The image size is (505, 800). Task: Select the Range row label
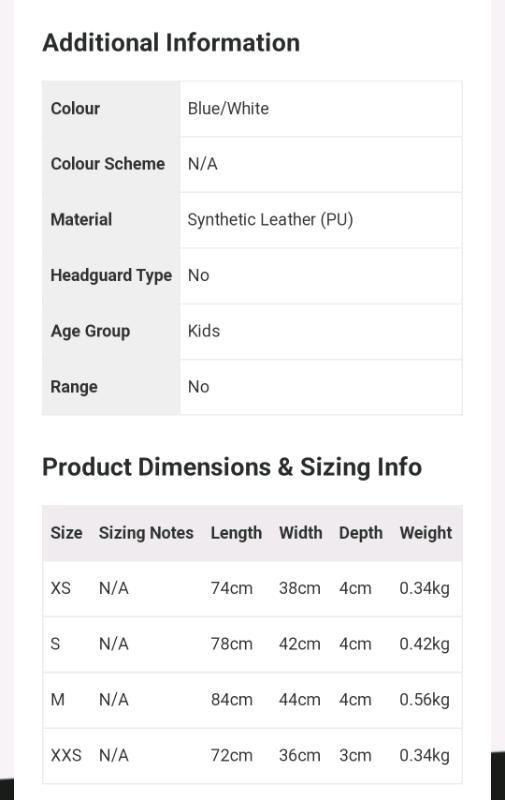point(74,387)
